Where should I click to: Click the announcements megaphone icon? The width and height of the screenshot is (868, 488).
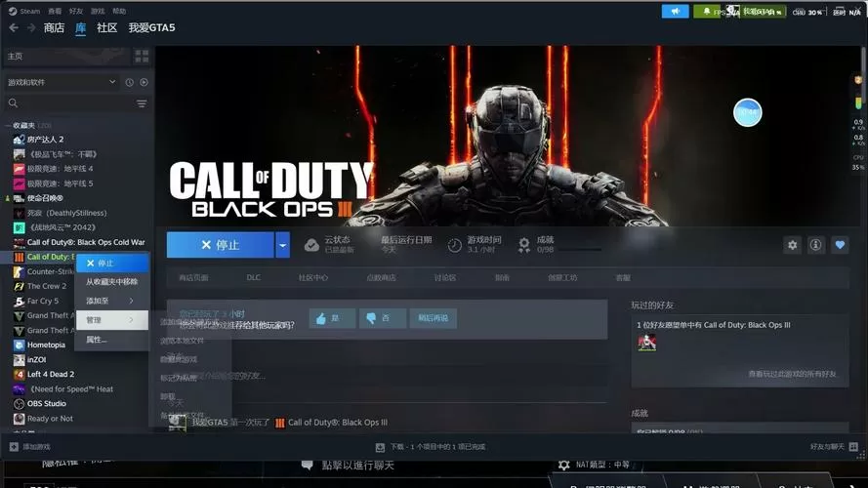676,11
